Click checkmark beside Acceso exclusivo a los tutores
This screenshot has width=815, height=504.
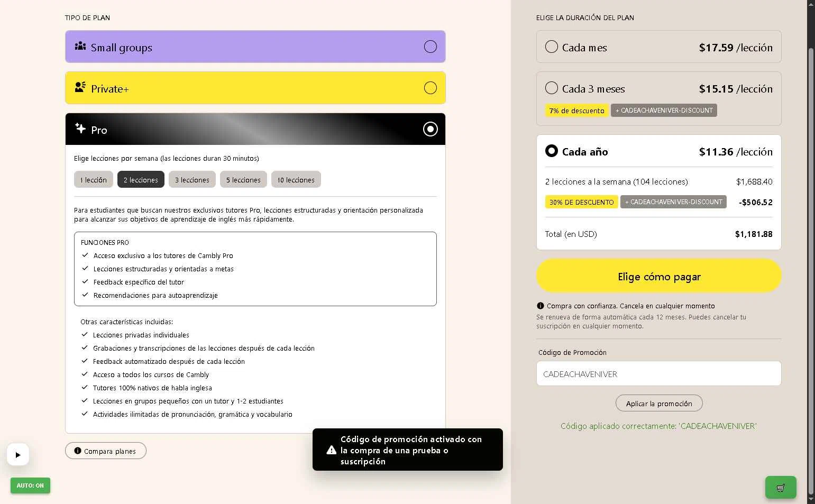coord(85,255)
